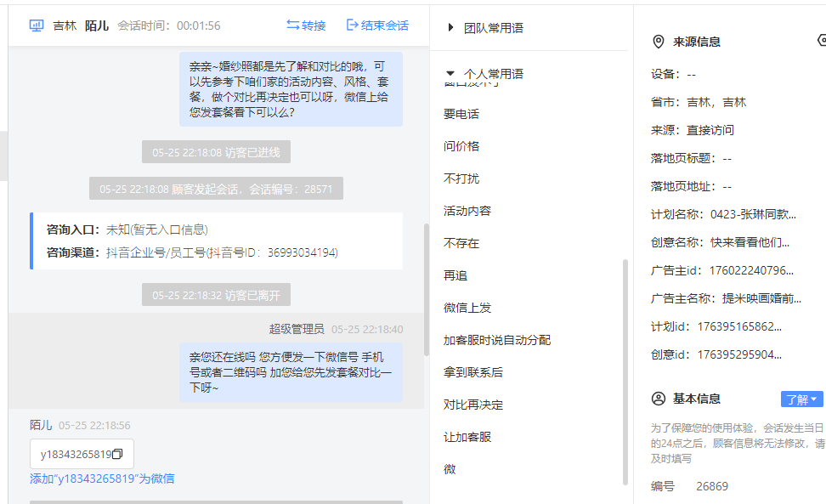826x504 pixels.
Task: Click the message bubble with y18343265819
Action: [x=82, y=454]
